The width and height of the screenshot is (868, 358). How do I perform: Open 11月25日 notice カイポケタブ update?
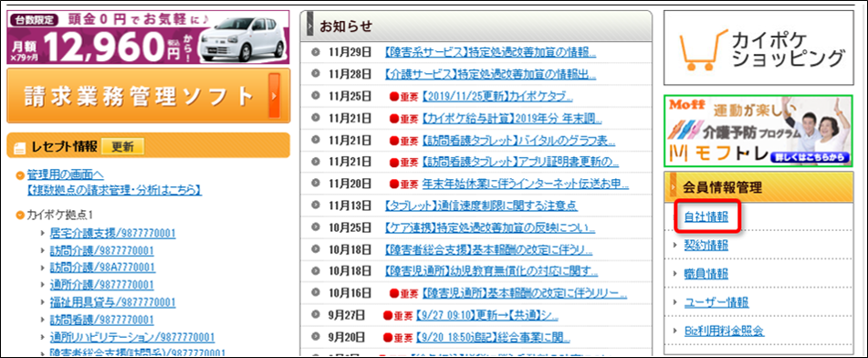pyautogui.click(x=497, y=97)
